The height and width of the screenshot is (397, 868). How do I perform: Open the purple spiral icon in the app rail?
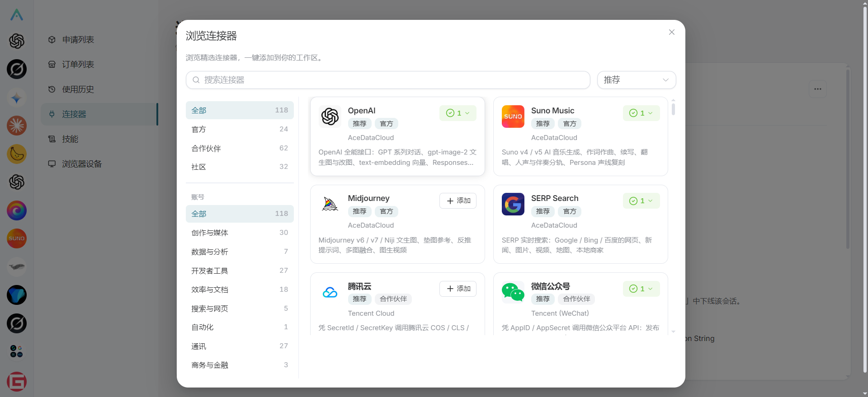(17, 210)
